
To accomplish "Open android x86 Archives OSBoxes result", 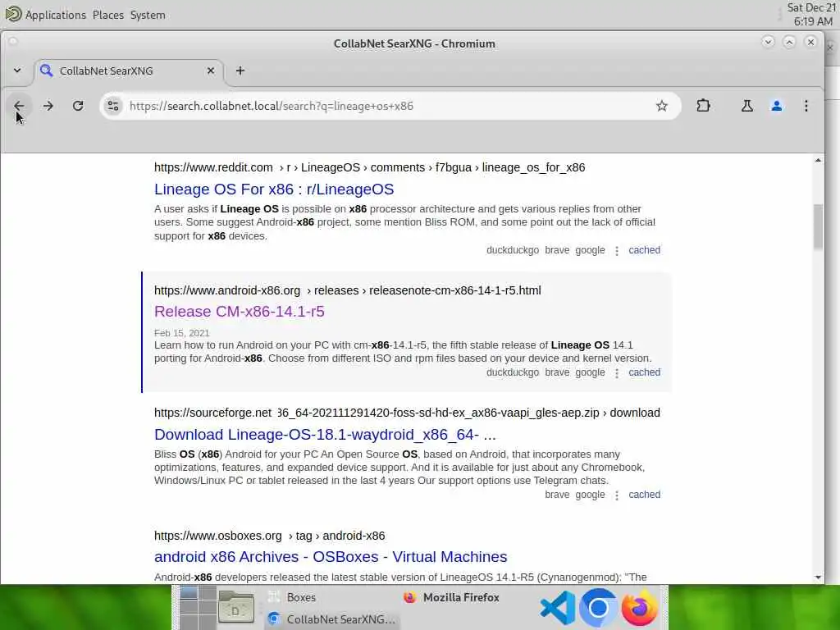I will (331, 557).
